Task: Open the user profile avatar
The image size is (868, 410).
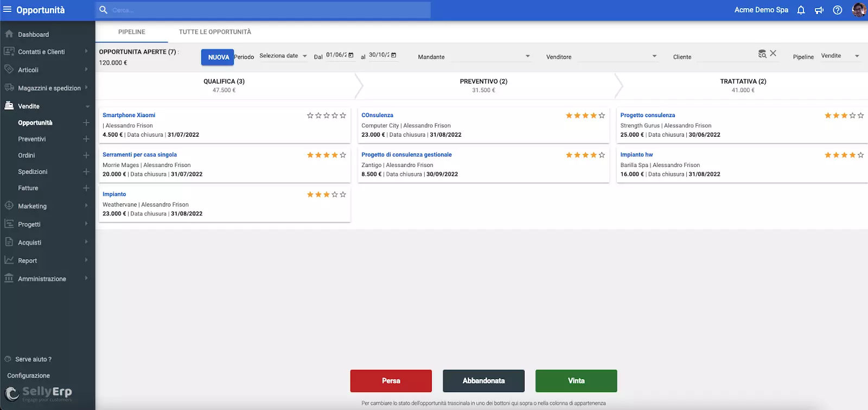Action: tap(859, 10)
